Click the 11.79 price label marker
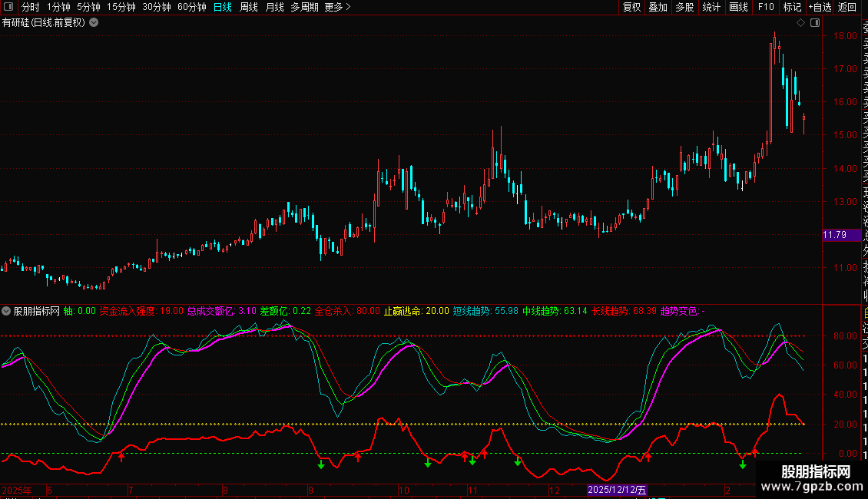 pyautogui.click(x=834, y=235)
